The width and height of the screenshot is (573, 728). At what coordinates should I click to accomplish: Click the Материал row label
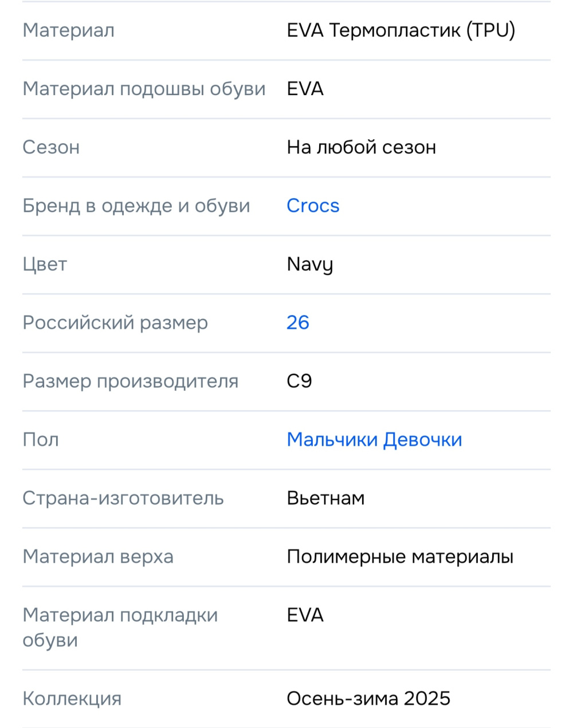pyautogui.click(x=68, y=30)
